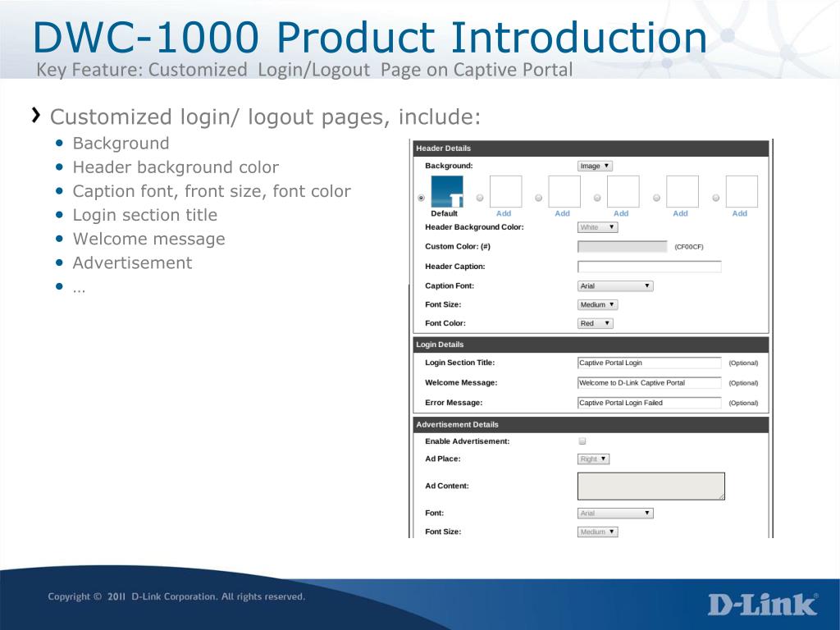
Task: Click the D-Link copyright notice text
Action: coord(176,597)
